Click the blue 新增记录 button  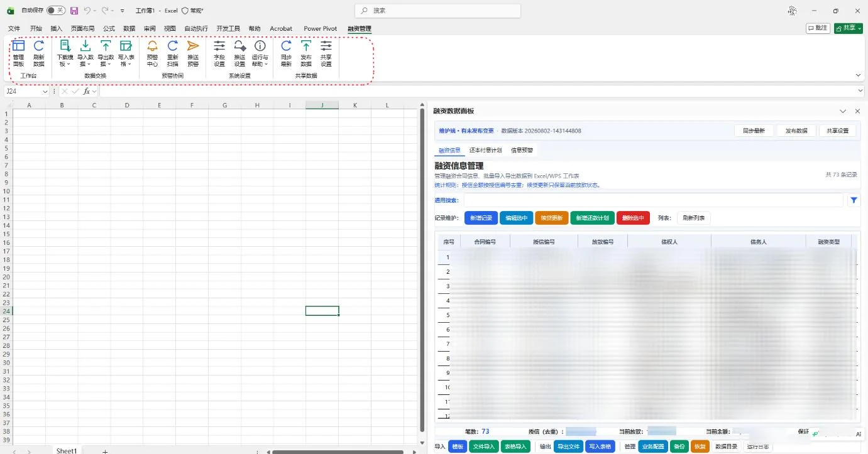(x=481, y=219)
